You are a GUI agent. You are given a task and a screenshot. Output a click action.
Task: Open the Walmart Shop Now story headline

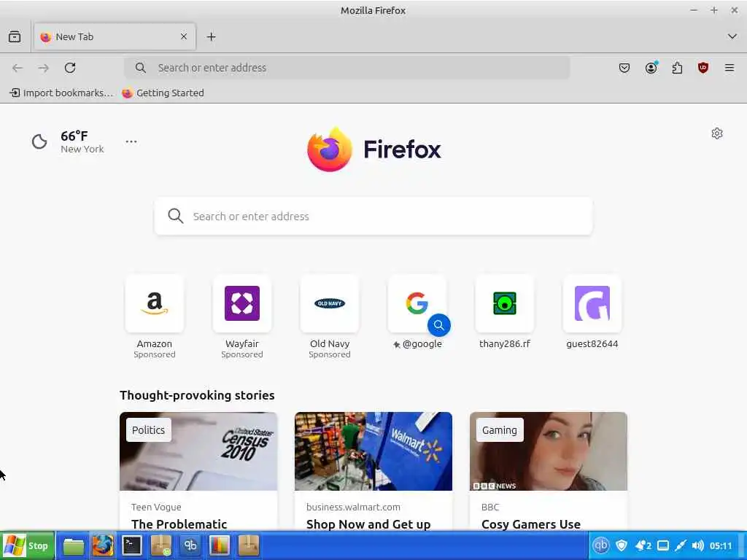point(368,524)
